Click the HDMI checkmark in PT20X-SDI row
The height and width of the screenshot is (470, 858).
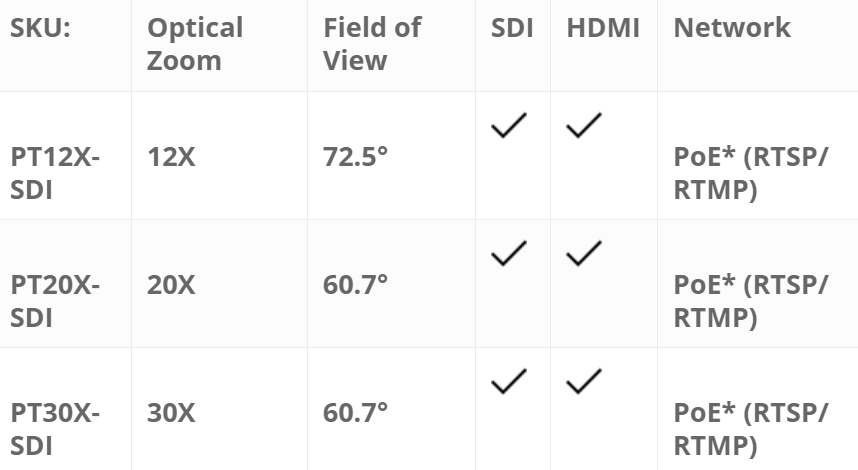click(x=584, y=254)
